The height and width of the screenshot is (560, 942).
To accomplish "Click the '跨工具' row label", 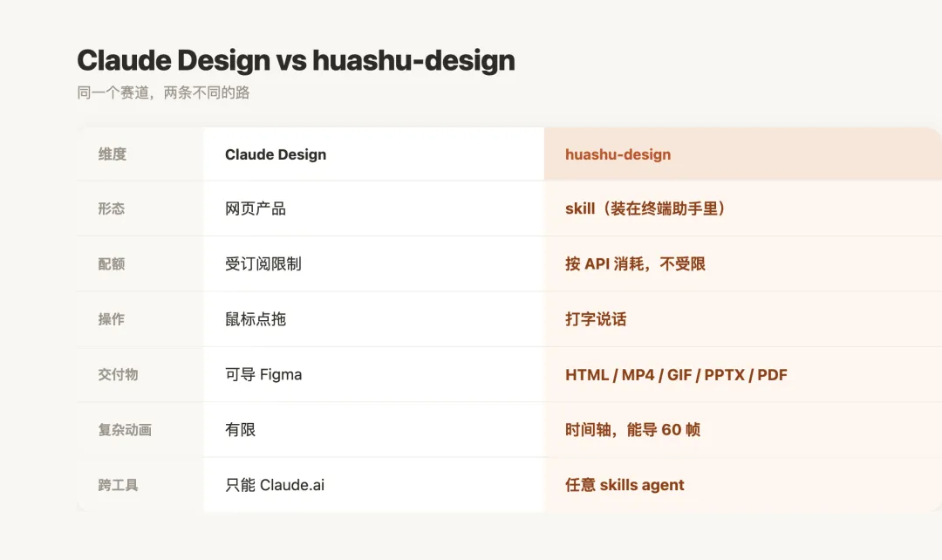I will coord(119,485).
